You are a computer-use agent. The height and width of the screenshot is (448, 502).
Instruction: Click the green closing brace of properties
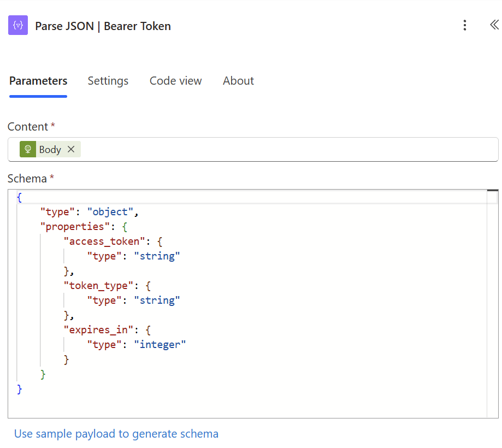43,374
